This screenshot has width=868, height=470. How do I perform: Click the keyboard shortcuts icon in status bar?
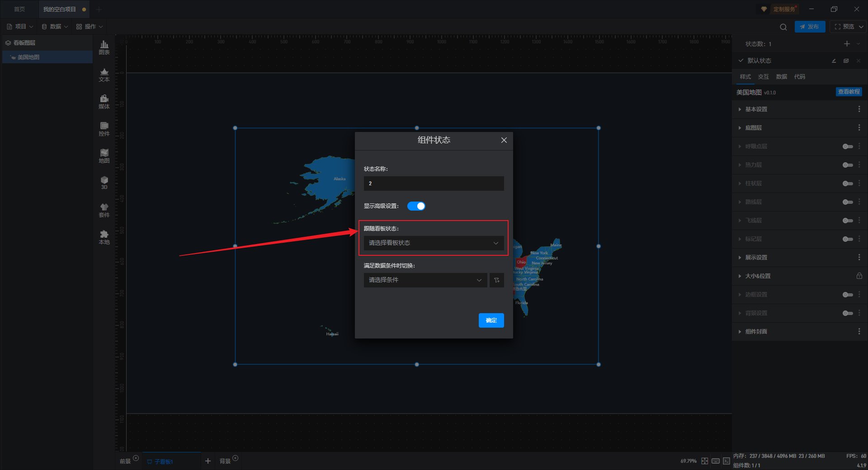tap(716, 461)
